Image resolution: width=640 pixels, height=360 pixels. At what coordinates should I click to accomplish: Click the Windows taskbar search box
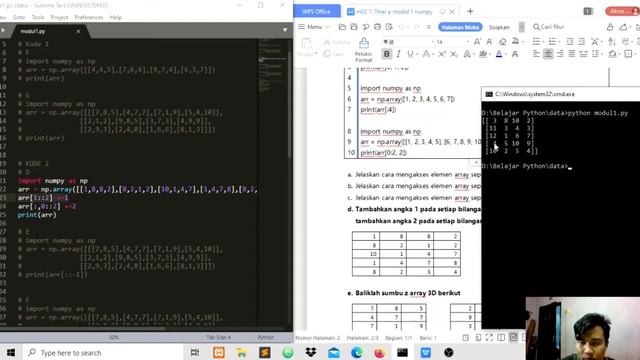point(103,352)
